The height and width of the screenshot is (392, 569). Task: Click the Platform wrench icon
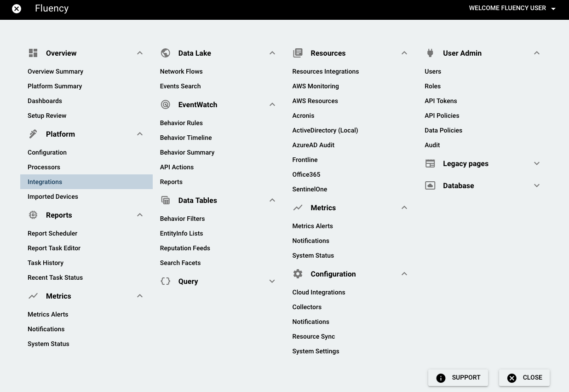pyautogui.click(x=33, y=134)
